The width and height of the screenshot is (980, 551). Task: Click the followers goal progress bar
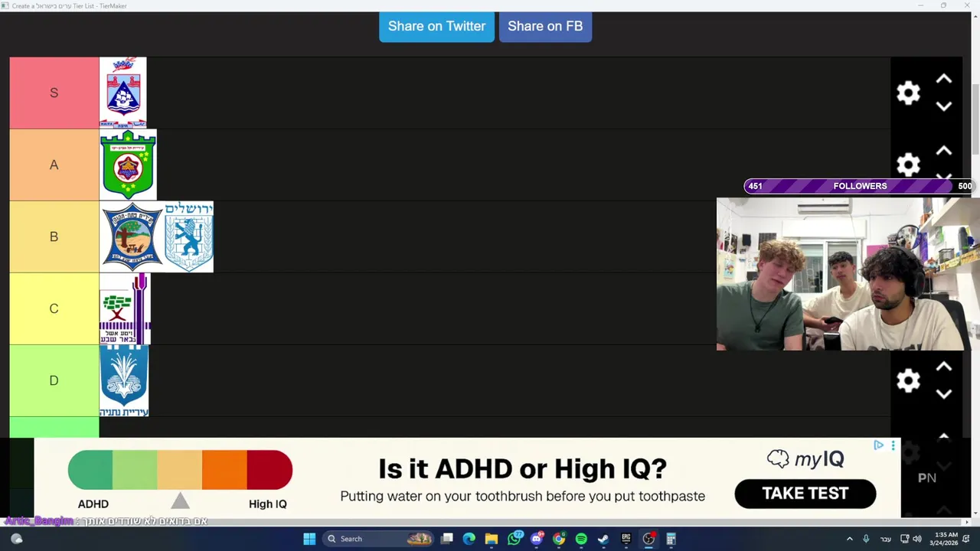click(x=859, y=186)
